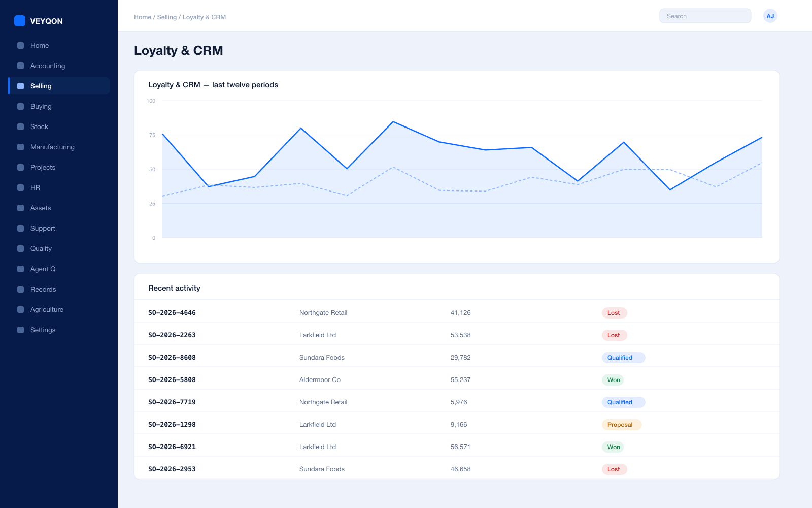Go to Accounting module
This screenshot has width=812, height=508.
click(59, 66)
